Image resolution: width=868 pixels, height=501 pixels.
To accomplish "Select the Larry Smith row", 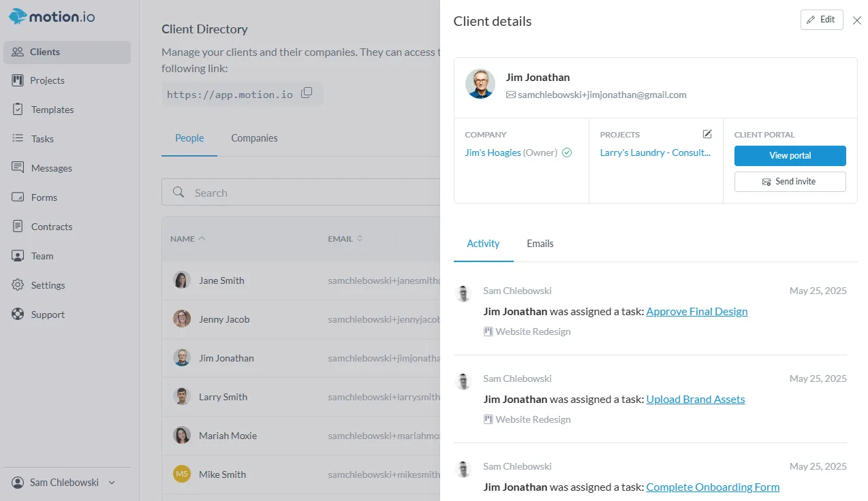I will tap(301, 397).
